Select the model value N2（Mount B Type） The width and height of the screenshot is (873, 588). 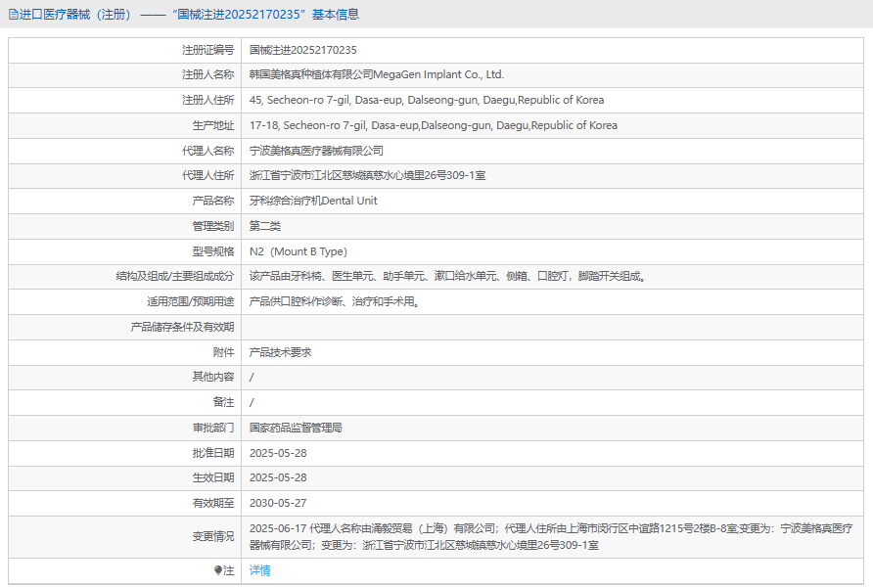(298, 251)
